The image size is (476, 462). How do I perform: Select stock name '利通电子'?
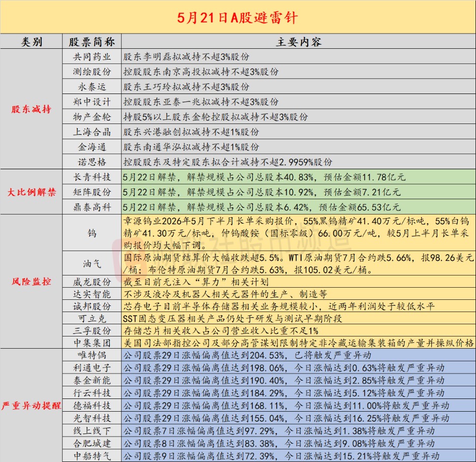(x=92, y=367)
